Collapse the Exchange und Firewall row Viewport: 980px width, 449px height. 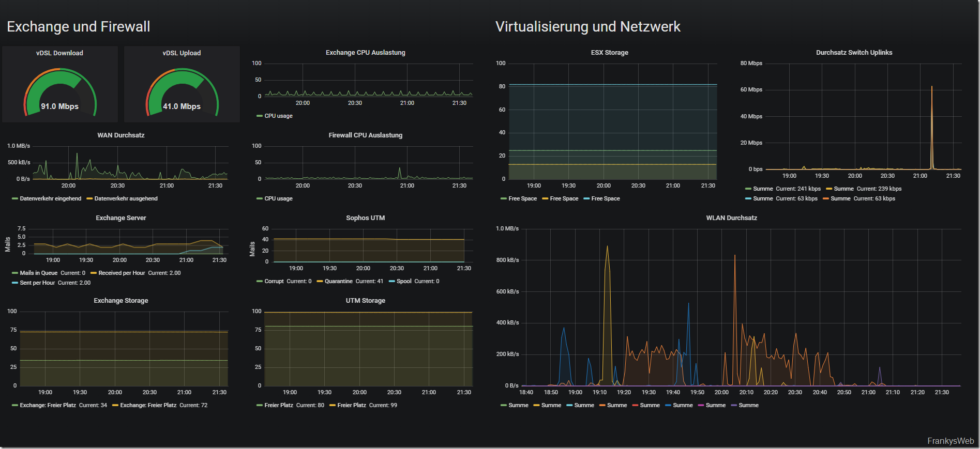click(79, 26)
